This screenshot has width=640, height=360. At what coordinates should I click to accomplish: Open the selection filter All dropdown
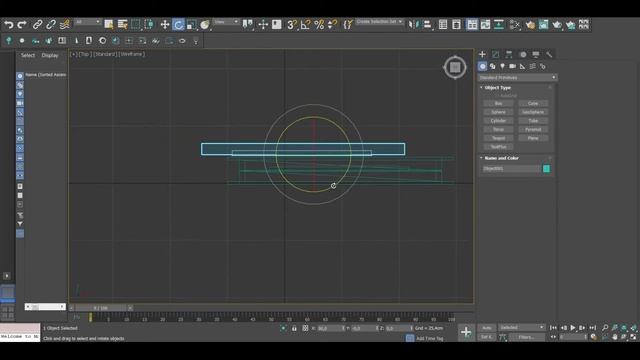pyautogui.click(x=87, y=22)
